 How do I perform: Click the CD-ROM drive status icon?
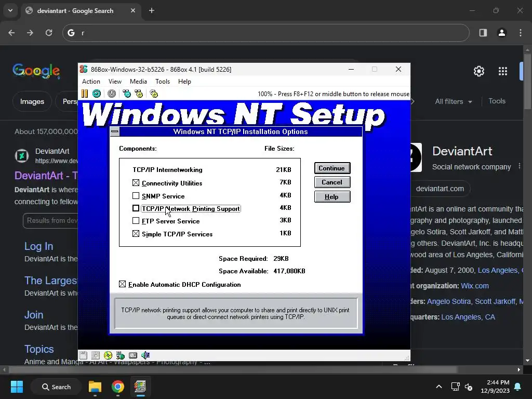(108, 355)
